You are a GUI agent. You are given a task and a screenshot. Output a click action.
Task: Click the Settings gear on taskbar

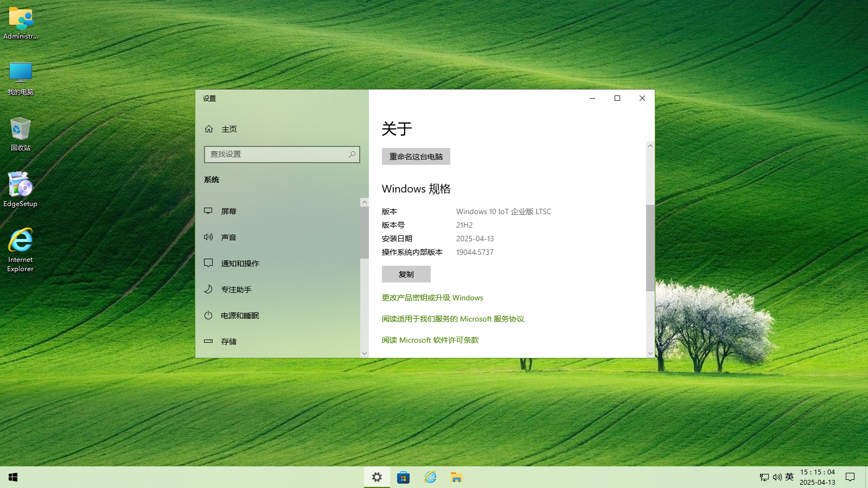pyautogui.click(x=377, y=477)
